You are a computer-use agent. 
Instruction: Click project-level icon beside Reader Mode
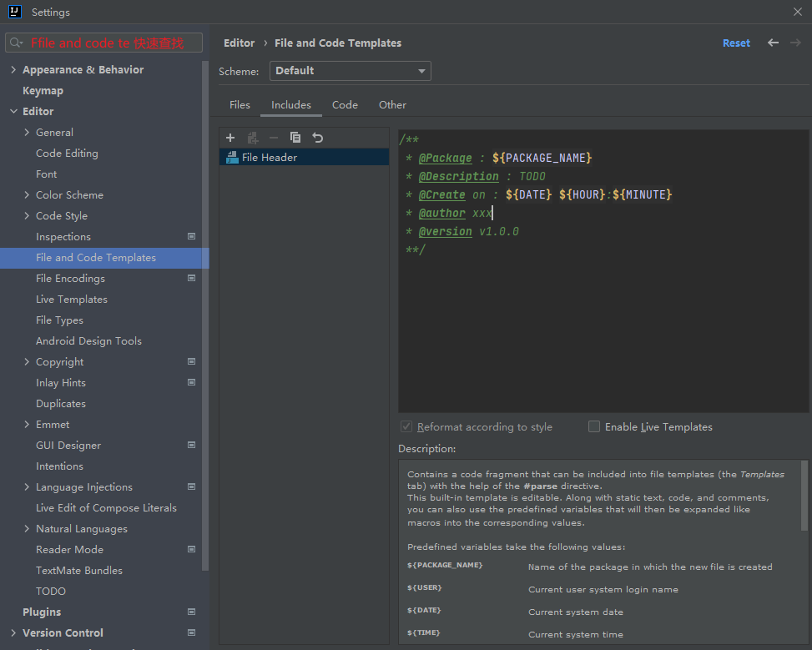(192, 549)
